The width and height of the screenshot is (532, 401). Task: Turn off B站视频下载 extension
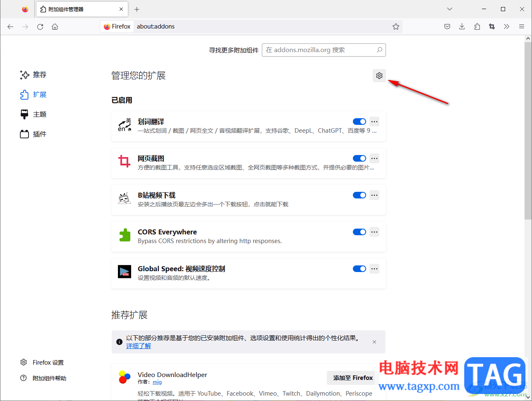(359, 195)
